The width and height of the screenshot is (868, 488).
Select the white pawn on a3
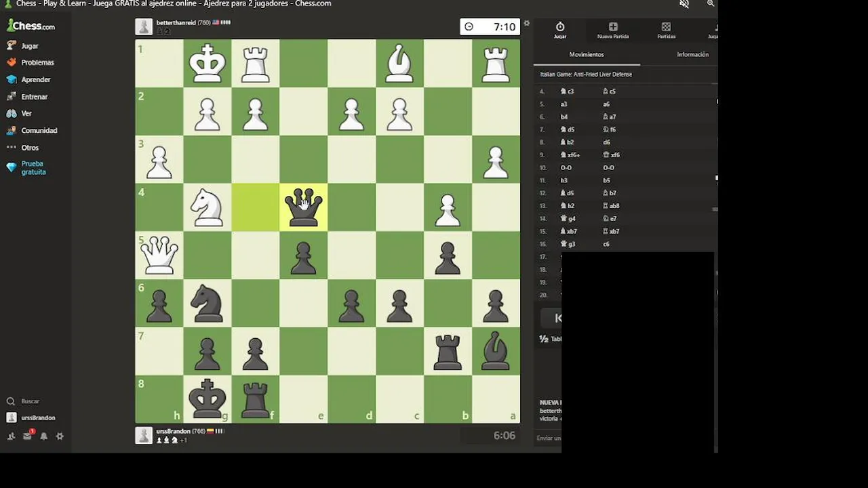(x=496, y=159)
